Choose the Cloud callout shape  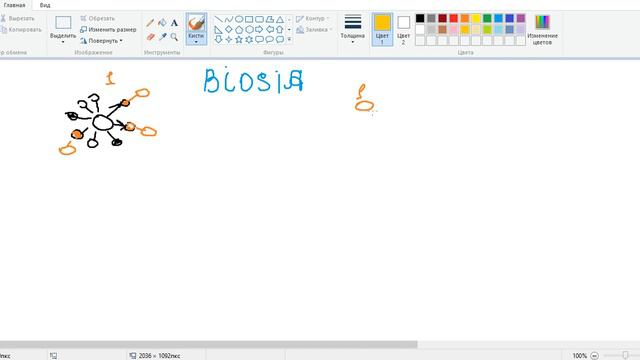280,40
